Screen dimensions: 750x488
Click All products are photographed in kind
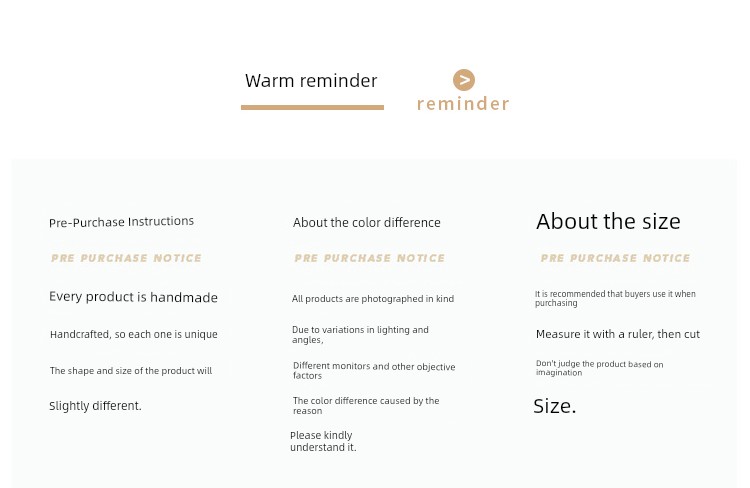[373, 299]
